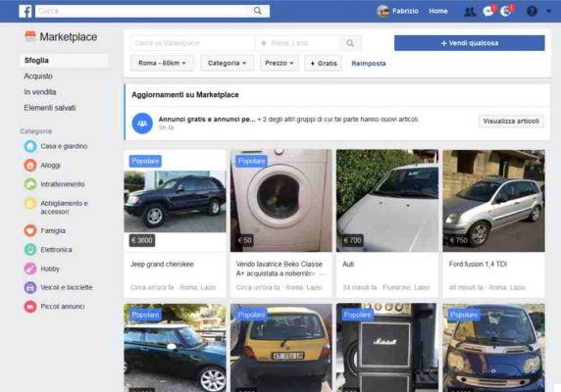
Task: Open the Intrattenimento category icon
Action: coord(30,184)
